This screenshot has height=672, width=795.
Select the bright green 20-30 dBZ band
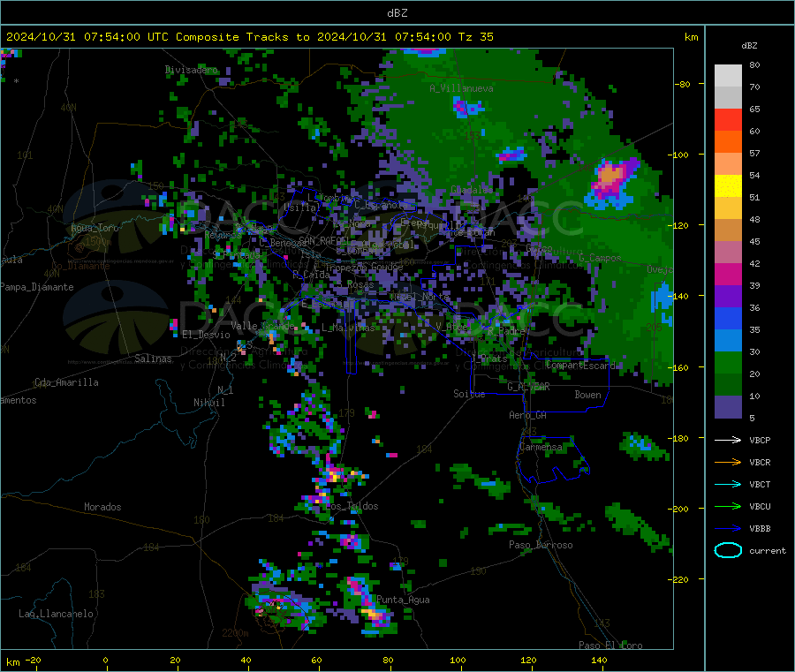point(728,362)
